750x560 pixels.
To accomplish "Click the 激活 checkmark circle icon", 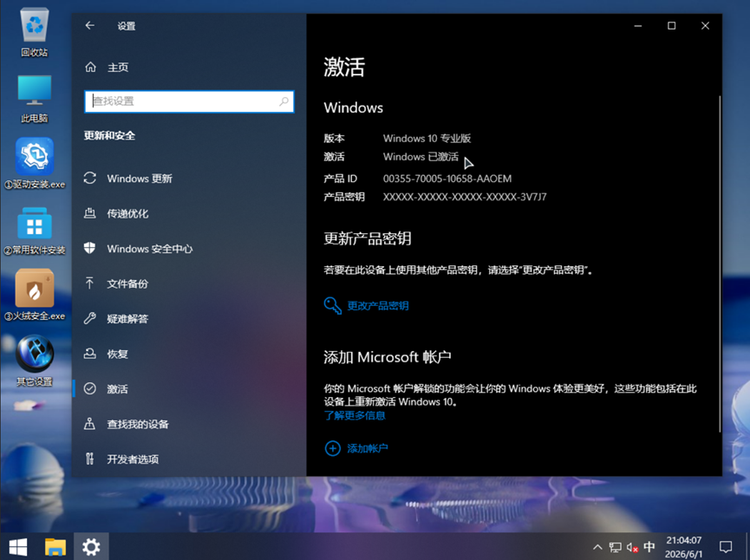I will [90, 388].
